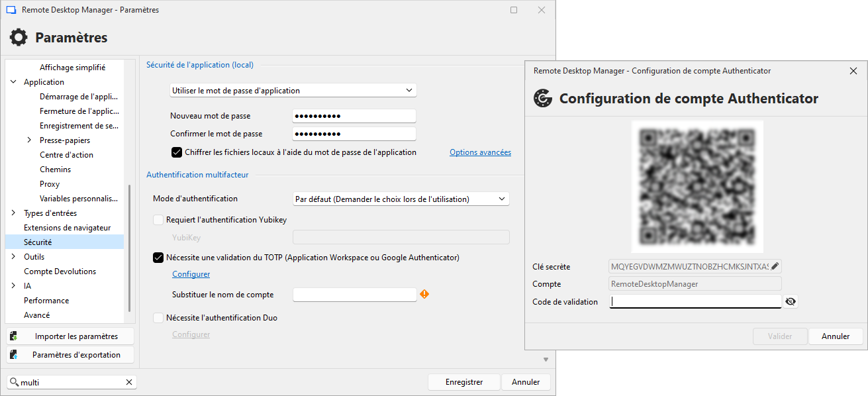Expand the Types d'entrées node
The width and height of the screenshot is (868, 396).
13,213
